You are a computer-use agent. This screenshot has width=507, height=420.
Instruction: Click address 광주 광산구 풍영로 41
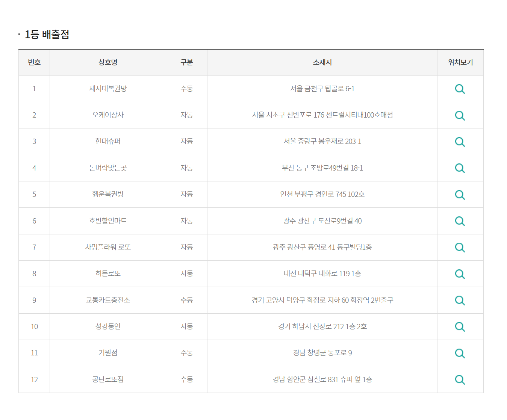[x=304, y=247]
